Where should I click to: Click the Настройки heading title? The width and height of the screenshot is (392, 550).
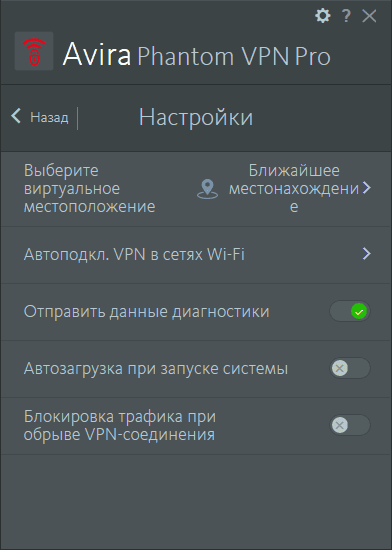(196, 117)
